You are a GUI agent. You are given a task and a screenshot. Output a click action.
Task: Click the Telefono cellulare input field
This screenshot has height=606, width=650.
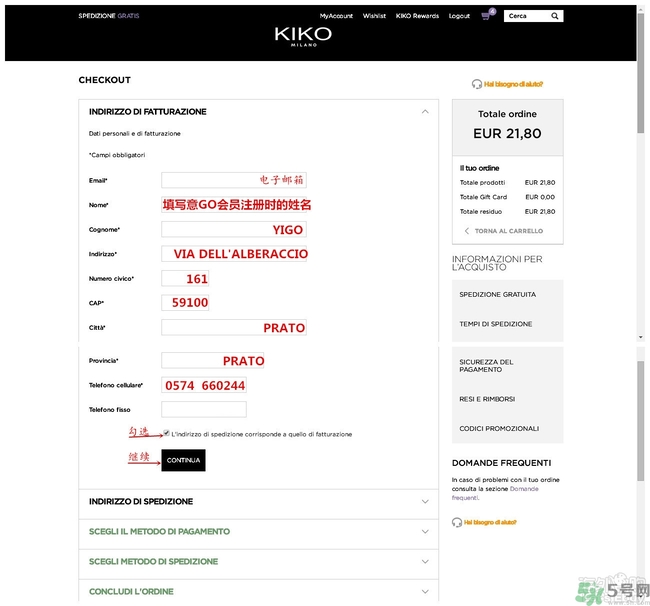pyautogui.click(x=204, y=385)
